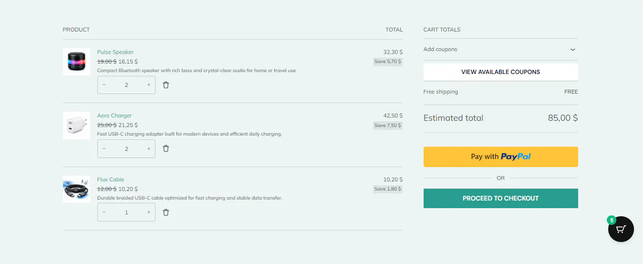Open the Pulse Speaker product link
644x264 pixels.
pos(115,52)
